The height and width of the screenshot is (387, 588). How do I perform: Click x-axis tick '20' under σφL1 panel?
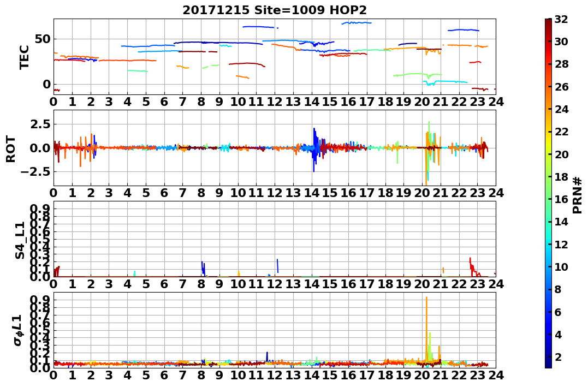422,375
